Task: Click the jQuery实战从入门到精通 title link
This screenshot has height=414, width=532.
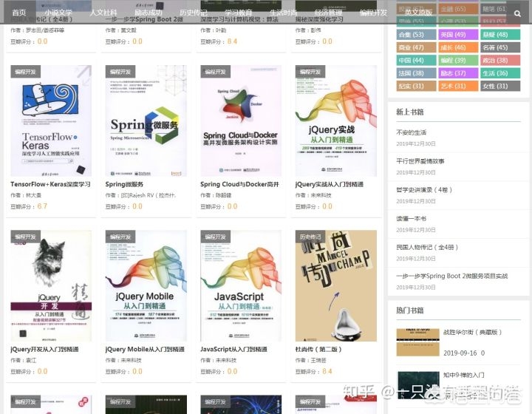Action: [329, 184]
